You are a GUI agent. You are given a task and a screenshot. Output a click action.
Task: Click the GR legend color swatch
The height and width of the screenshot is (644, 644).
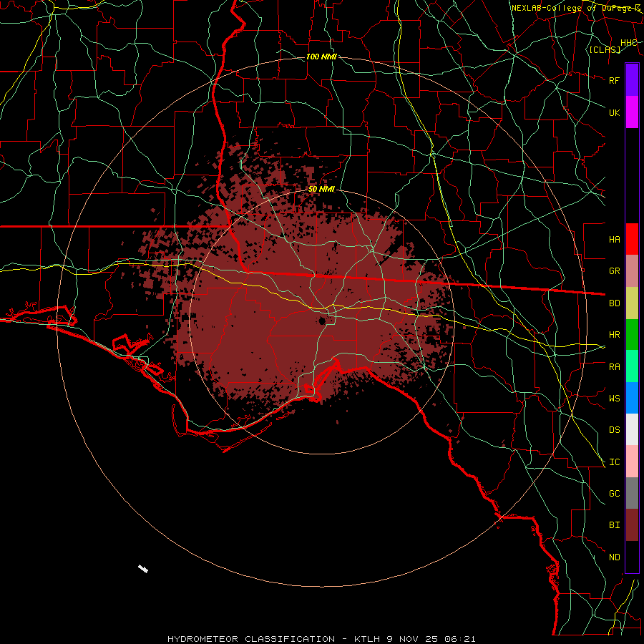click(x=632, y=270)
